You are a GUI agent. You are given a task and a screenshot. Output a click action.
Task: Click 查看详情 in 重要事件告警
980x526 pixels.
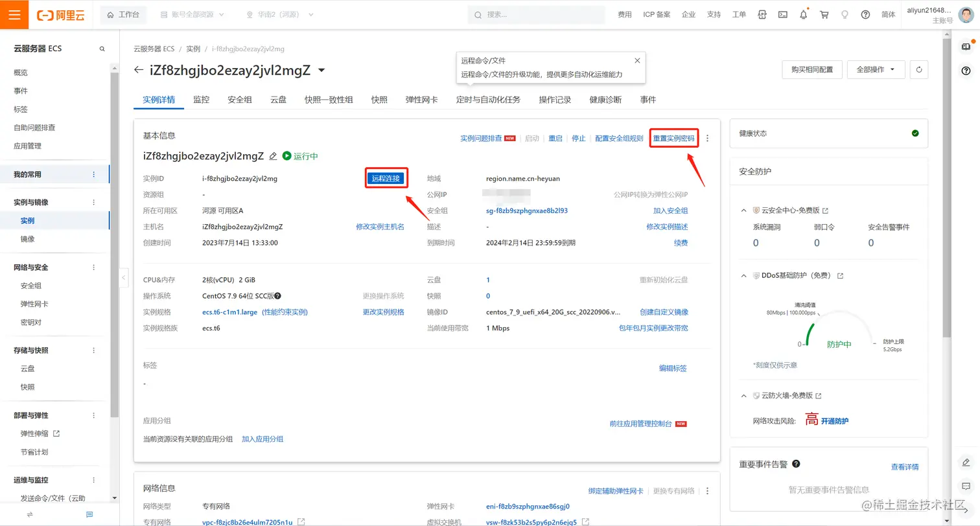pos(905,467)
